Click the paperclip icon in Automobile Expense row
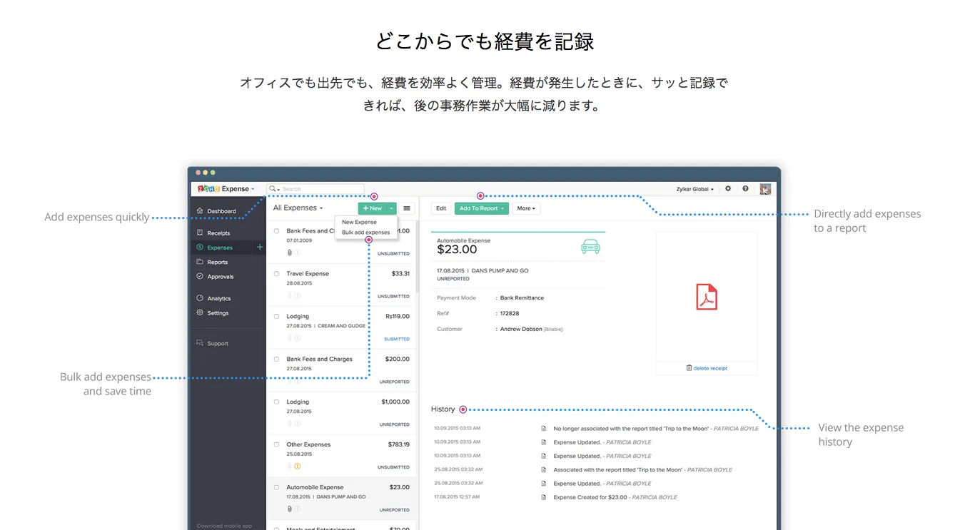Screen dimensions: 980x530 (290, 509)
